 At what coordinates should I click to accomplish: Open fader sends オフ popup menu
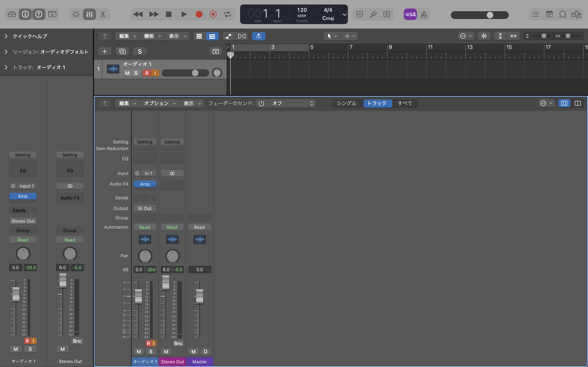pos(292,103)
